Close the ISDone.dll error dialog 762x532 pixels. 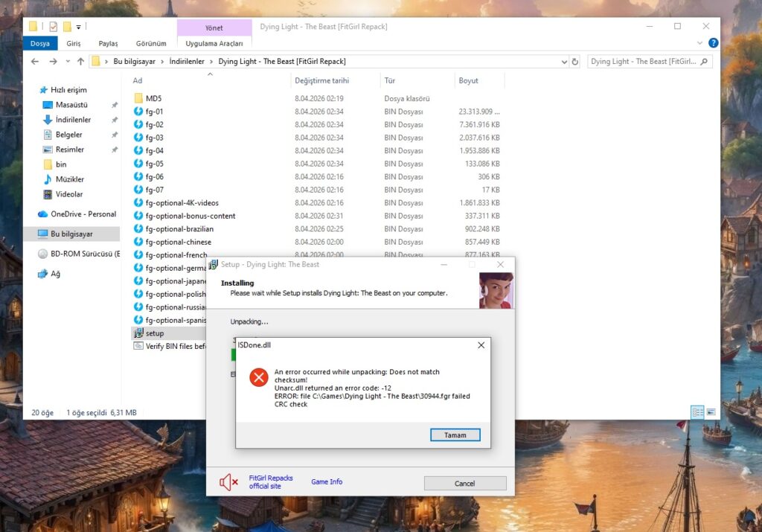(x=481, y=345)
